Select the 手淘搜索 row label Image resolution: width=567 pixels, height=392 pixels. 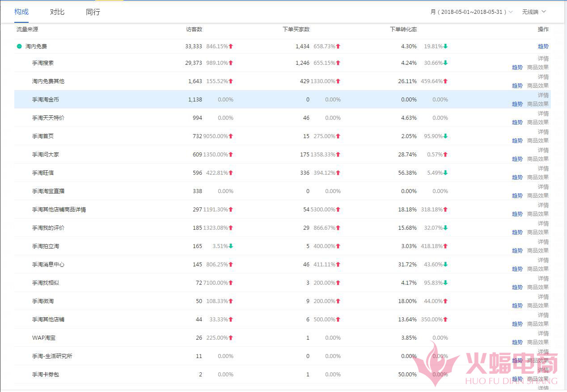click(x=43, y=63)
